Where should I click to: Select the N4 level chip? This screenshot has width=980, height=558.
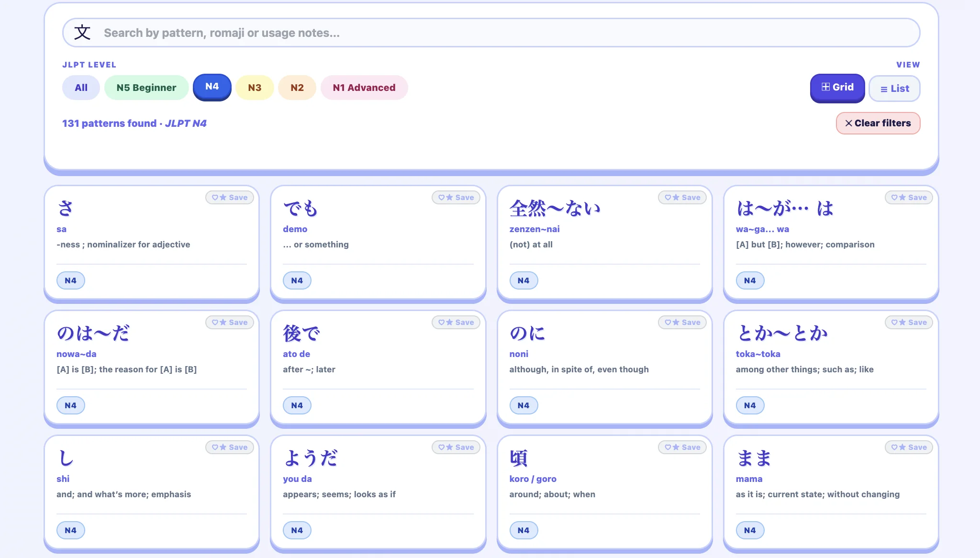click(212, 87)
